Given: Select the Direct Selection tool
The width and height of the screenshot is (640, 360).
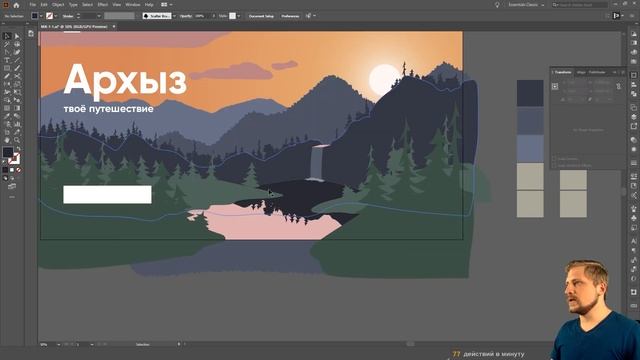Looking at the screenshot, I should [17, 36].
